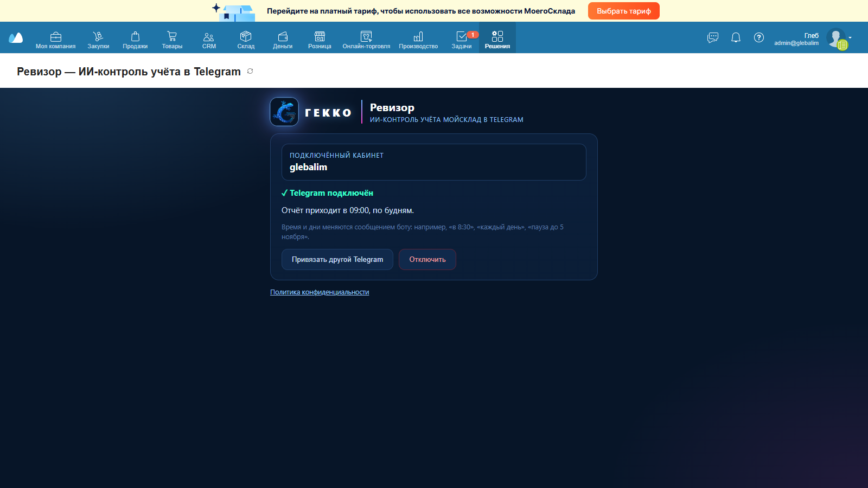Click the admin@glebalim user email
This screenshot has width=868, height=488.
(x=796, y=43)
